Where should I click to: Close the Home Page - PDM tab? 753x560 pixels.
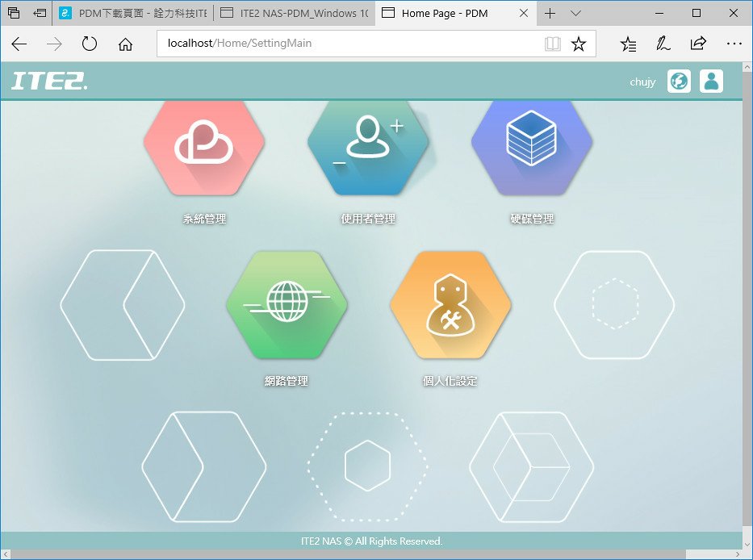tap(524, 14)
